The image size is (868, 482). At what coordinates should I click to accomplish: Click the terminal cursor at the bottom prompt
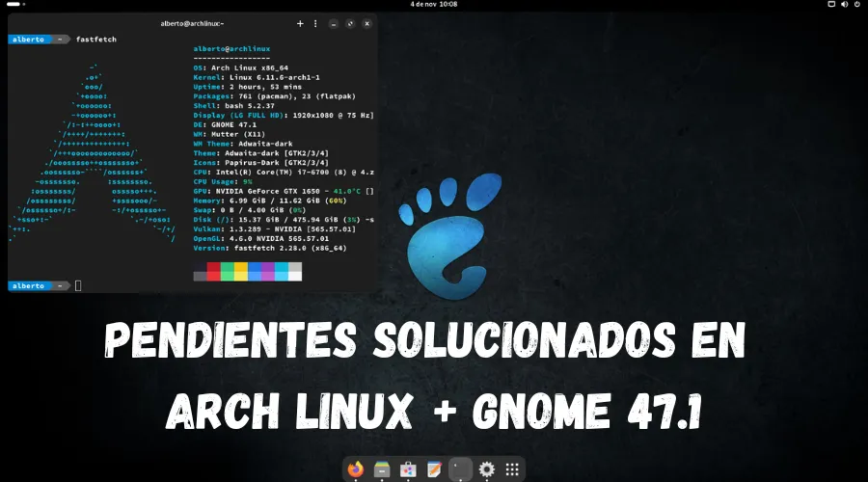click(78, 286)
